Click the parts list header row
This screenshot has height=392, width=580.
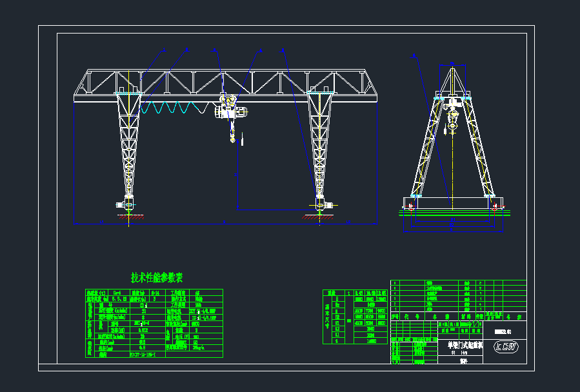pyautogui.click(x=458, y=317)
